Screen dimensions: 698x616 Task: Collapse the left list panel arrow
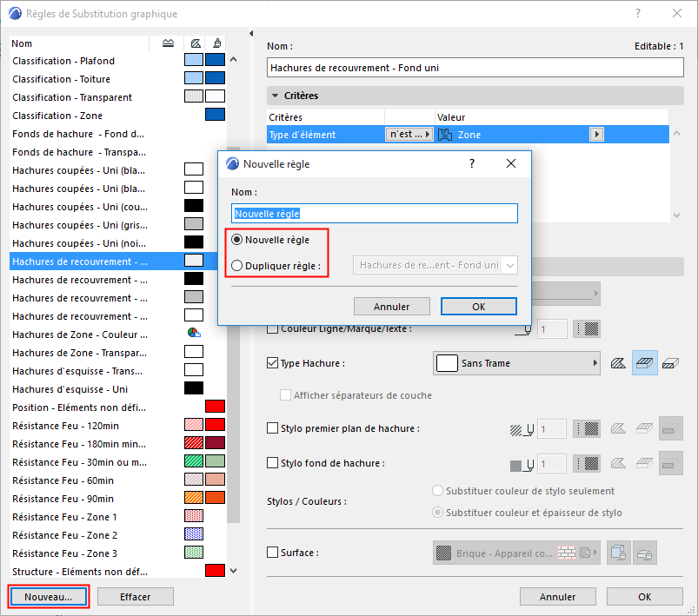251,33
